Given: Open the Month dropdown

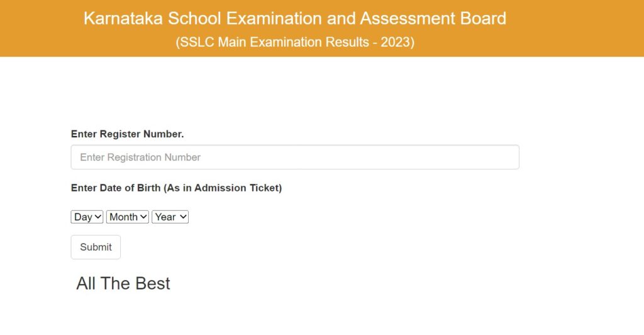Looking at the screenshot, I should pyautogui.click(x=128, y=217).
